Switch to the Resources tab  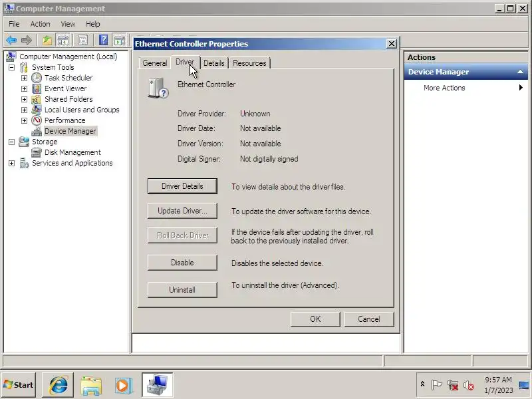click(249, 63)
